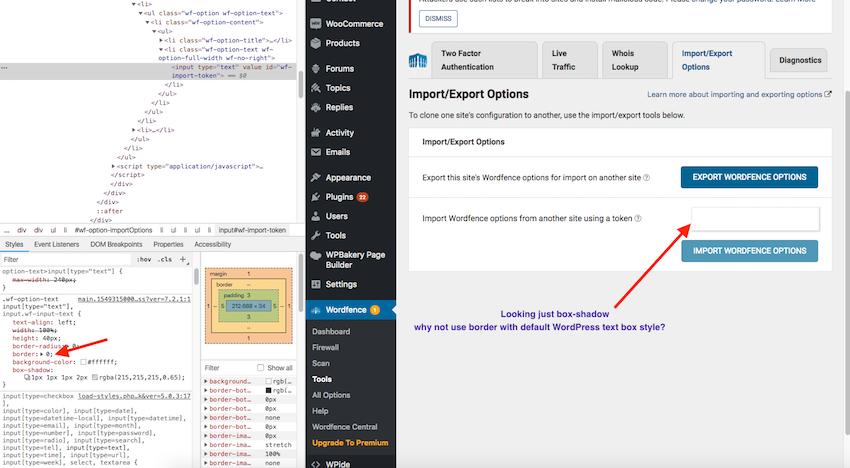Click the Wordfence logo beside the tabs
The height and width of the screenshot is (468, 850).
tap(418, 60)
